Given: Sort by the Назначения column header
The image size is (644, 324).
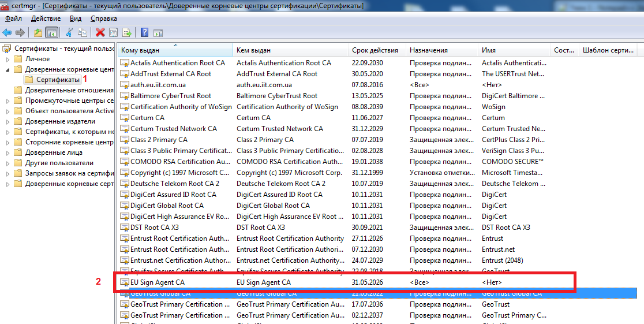Looking at the screenshot, I should (442, 50).
